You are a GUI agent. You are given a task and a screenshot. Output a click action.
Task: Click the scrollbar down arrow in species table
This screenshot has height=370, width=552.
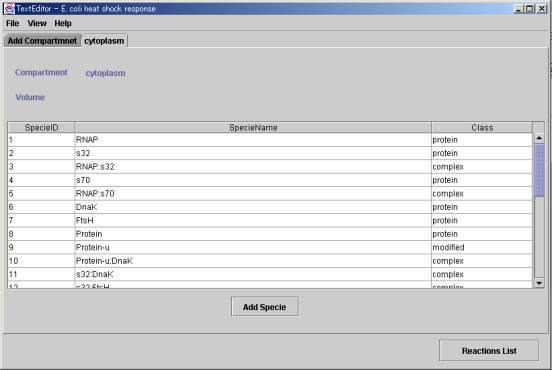click(539, 283)
